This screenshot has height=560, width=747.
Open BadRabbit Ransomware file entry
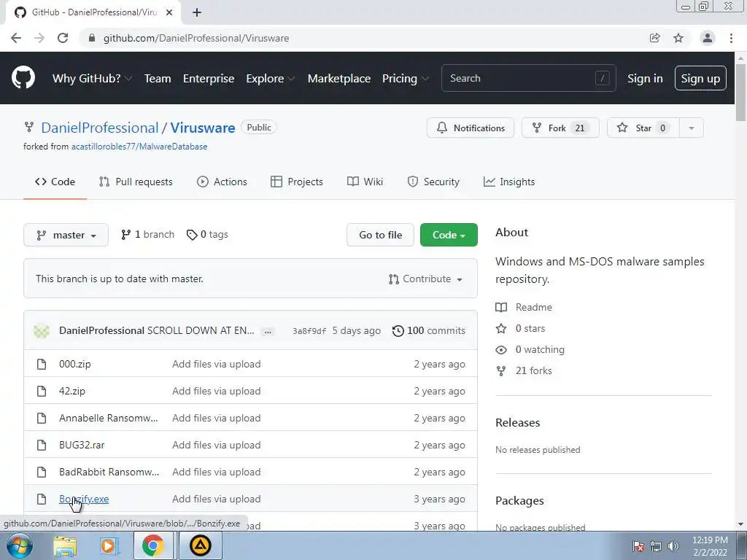click(x=109, y=472)
